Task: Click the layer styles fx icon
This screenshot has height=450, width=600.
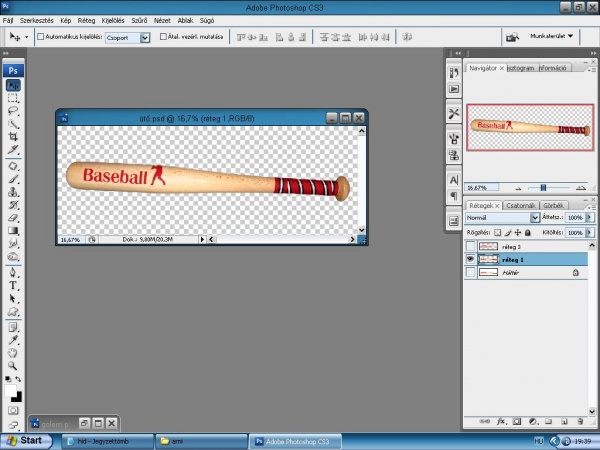Action: click(x=501, y=421)
